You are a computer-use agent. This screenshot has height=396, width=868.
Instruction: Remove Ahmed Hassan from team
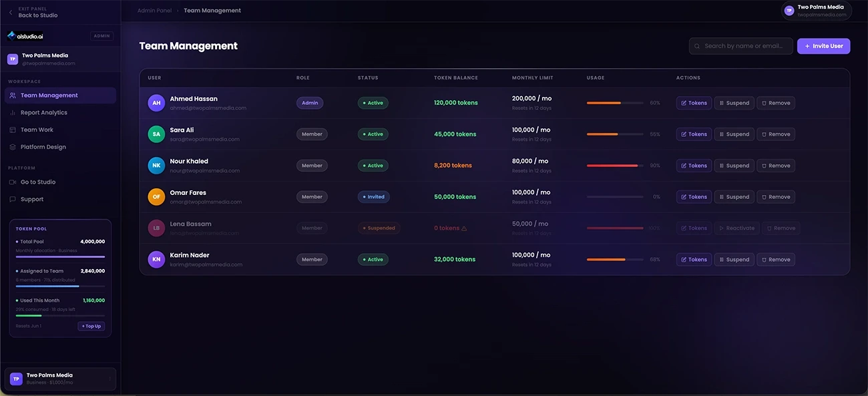(x=776, y=103)
